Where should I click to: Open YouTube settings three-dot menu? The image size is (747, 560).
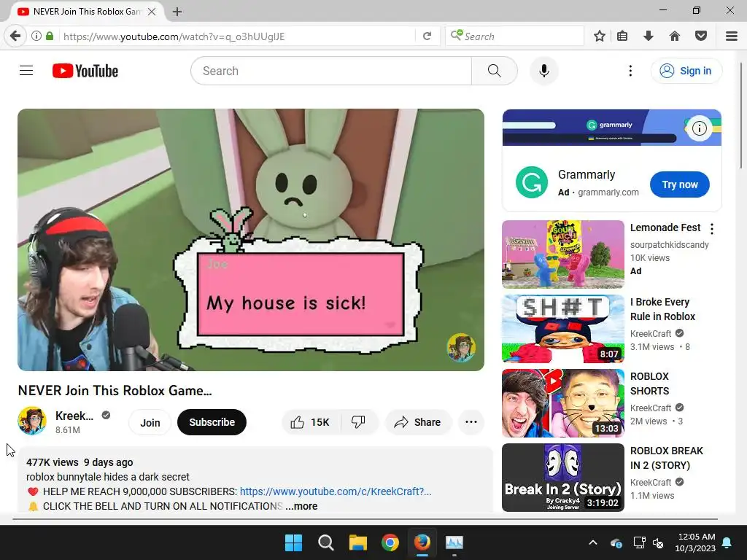pos(630,71)
